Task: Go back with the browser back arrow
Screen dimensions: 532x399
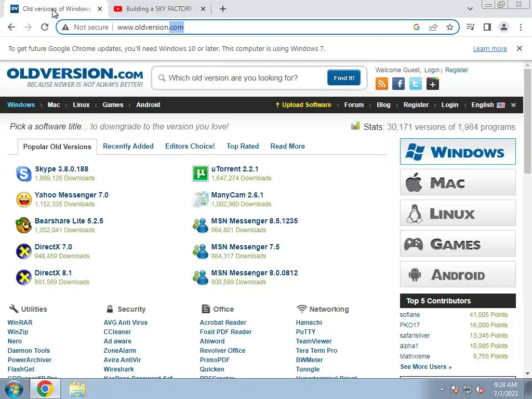Action: click(11, 27)
